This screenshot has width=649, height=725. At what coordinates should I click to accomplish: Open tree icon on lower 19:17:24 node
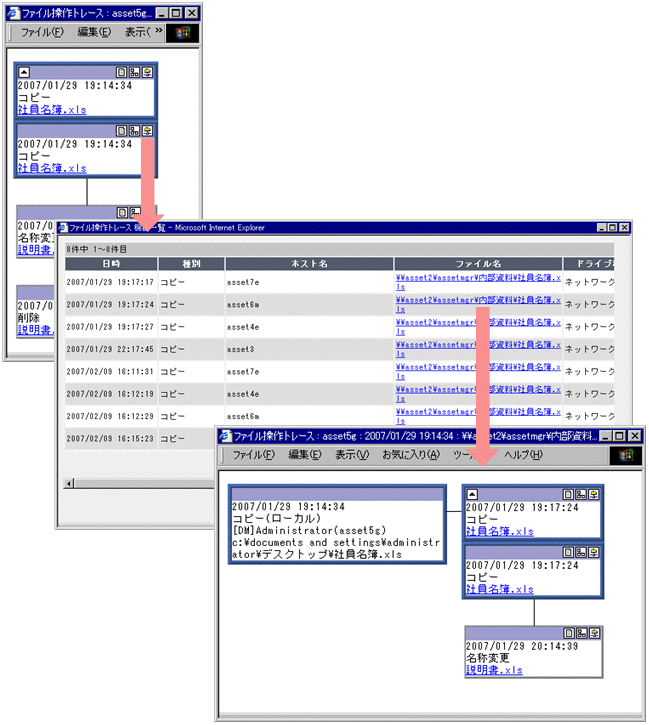[x=581, y=552]
